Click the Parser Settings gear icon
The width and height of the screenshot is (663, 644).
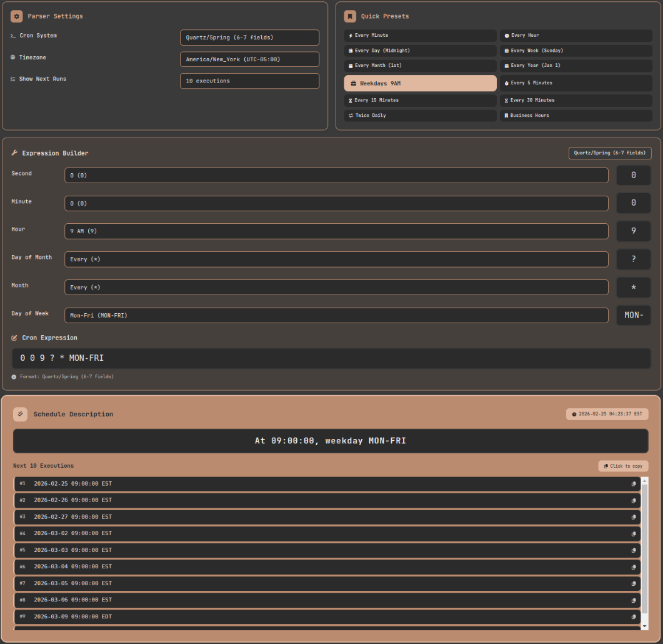coord(16,16)
